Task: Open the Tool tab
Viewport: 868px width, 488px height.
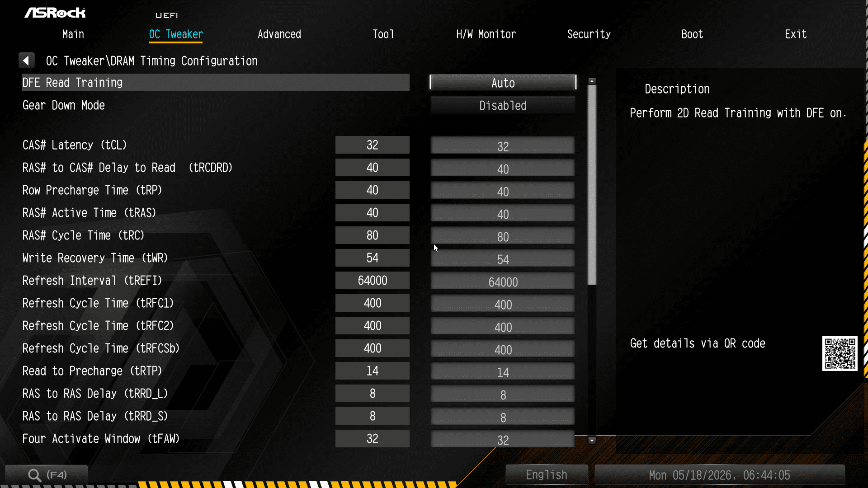Action: [x=383, y=34]
